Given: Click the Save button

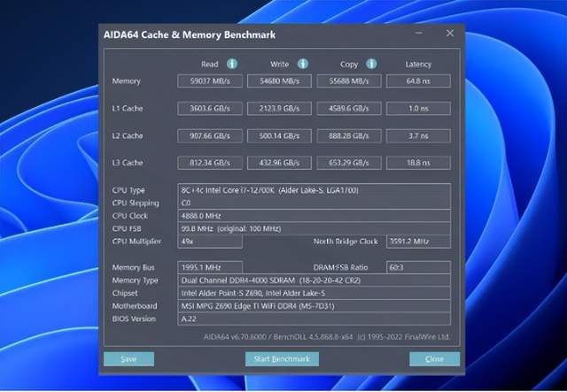Looking at the screenshot, I should point(128,358).
